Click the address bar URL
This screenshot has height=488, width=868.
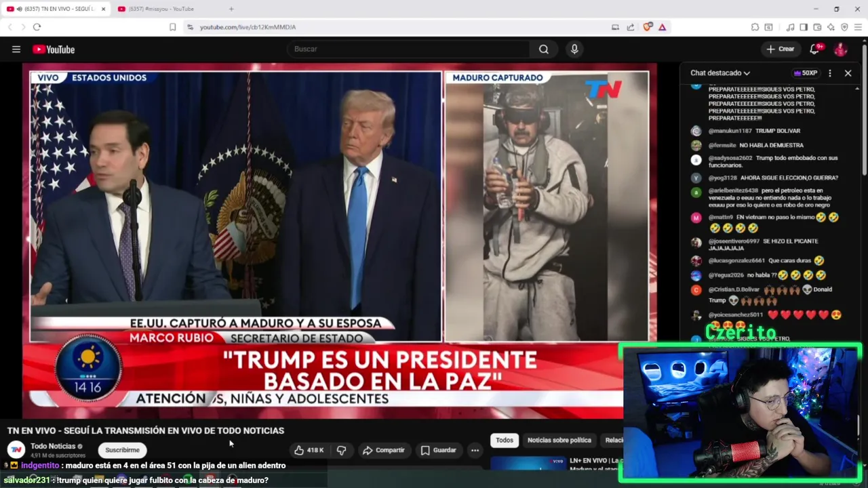click(x=248, y=27)
